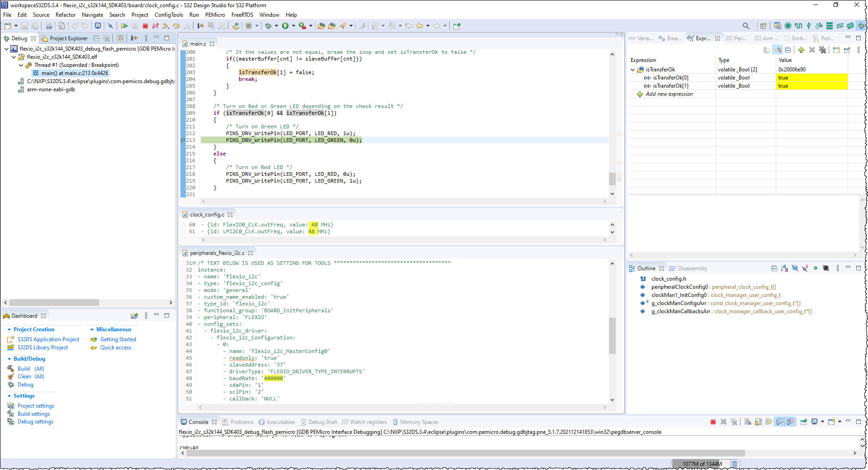Open the ConfigTools menu
868x470 pixels.
coord(169,15)
